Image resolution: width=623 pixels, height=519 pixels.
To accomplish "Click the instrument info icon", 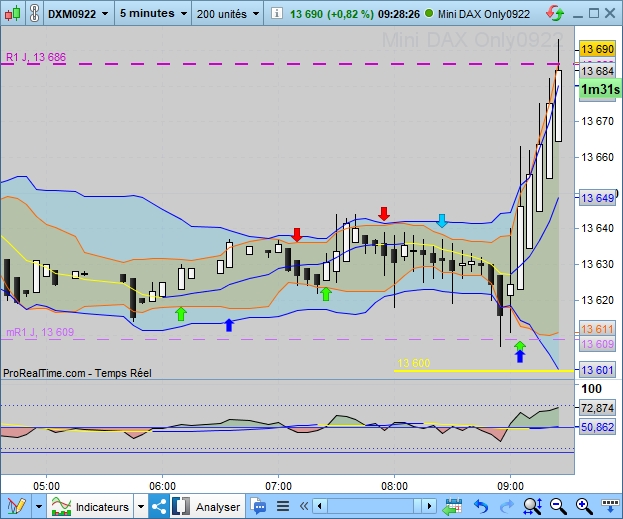I will click(277, 14).
